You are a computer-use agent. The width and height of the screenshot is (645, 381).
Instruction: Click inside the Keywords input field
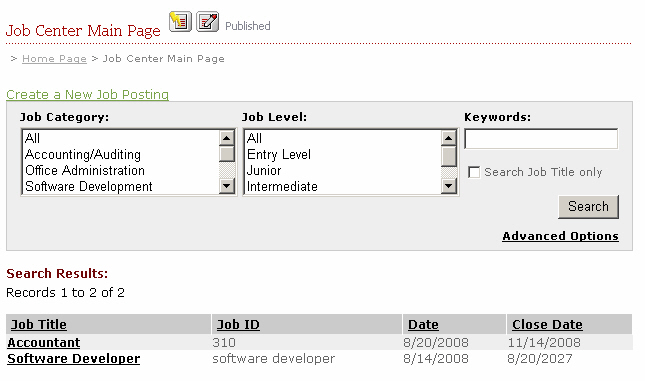click(541, 139)
